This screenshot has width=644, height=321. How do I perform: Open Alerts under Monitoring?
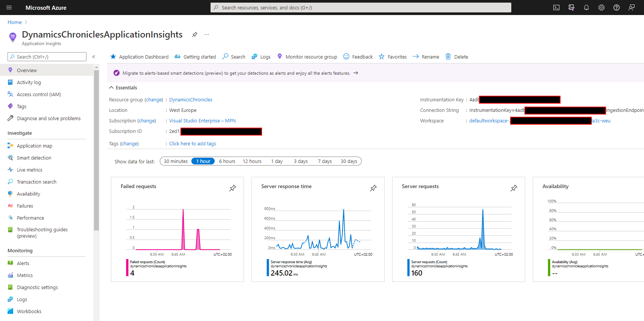point(47,263)
